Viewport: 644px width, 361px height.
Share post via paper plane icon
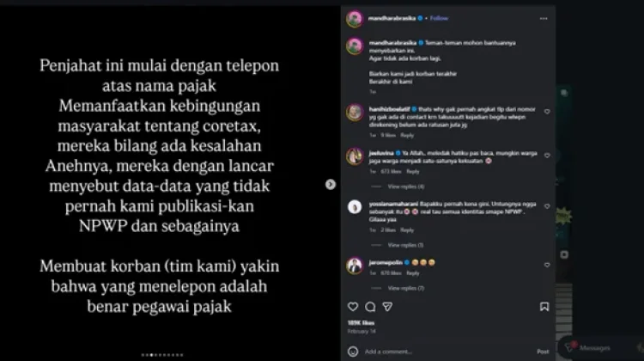pos(387,307)
